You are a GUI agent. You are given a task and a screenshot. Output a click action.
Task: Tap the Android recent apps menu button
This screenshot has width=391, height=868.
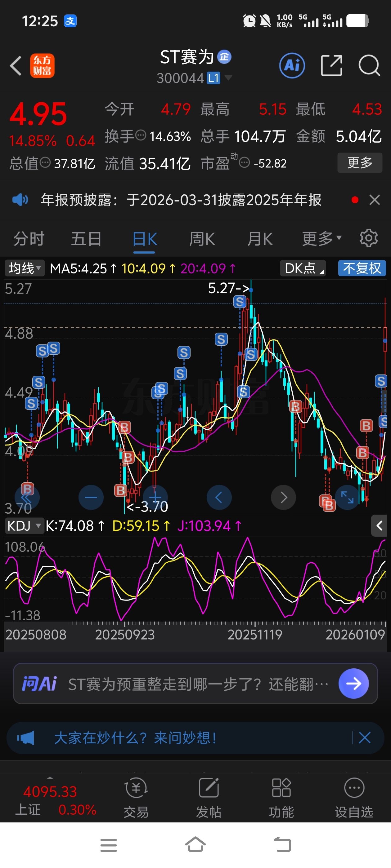coord(109,845)
